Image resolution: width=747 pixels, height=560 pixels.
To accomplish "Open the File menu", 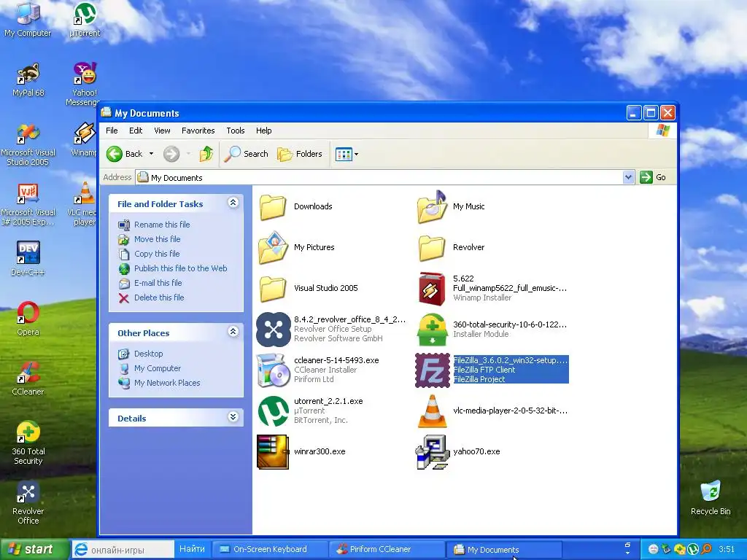I will 112,131.
